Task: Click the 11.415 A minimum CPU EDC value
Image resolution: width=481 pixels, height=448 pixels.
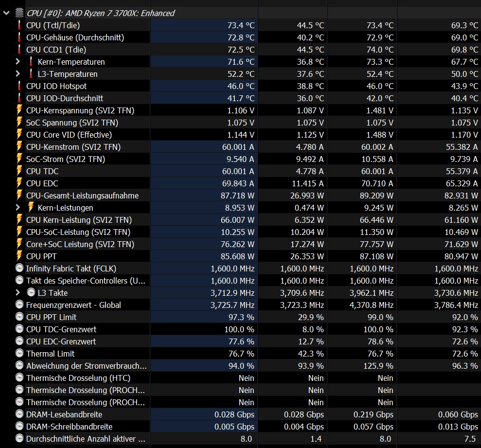Action: click(308, 183)
